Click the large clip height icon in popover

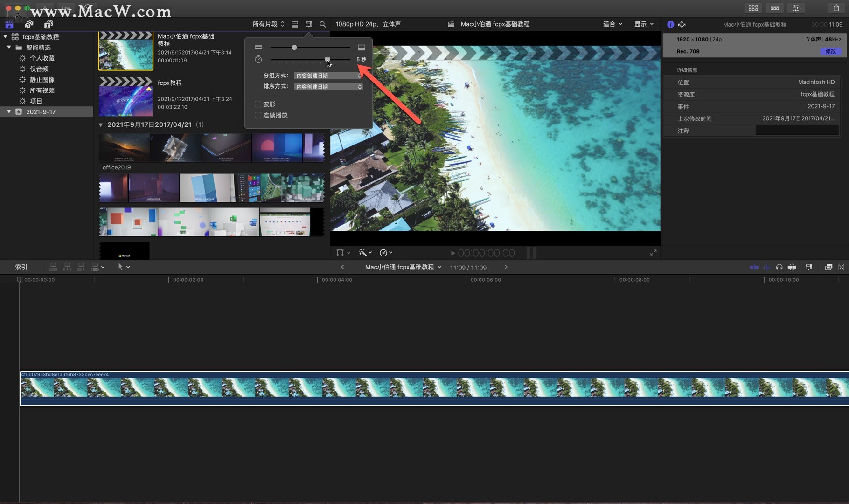362,47
